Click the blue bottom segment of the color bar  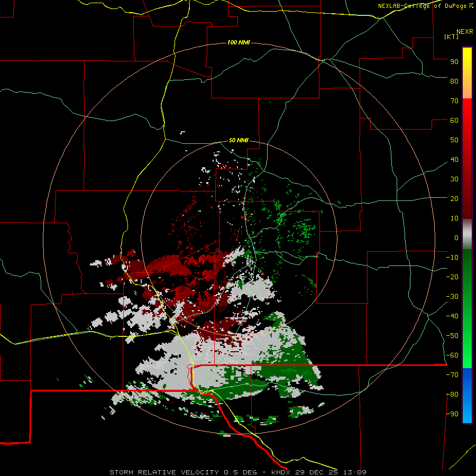(467, 396)
